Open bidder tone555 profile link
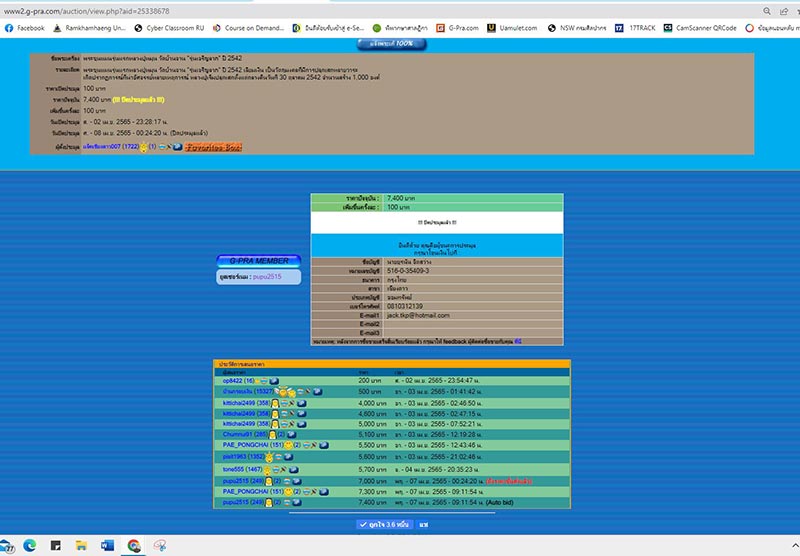Image resolution: width=800 pixels, height=556 pixels. [241, 468]
